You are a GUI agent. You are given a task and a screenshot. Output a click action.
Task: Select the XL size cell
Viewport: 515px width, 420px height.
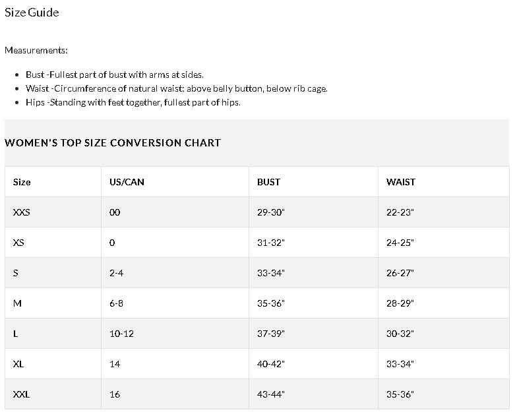18,364
